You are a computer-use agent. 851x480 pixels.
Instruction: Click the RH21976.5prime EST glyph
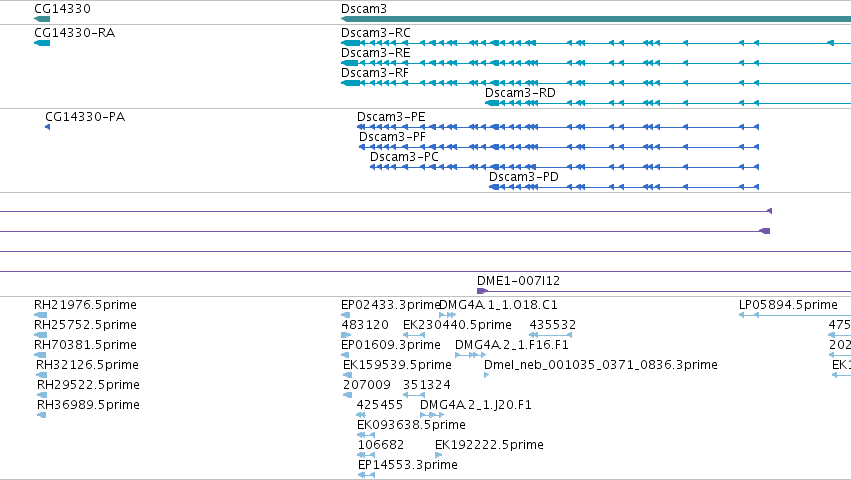point(41,315)
